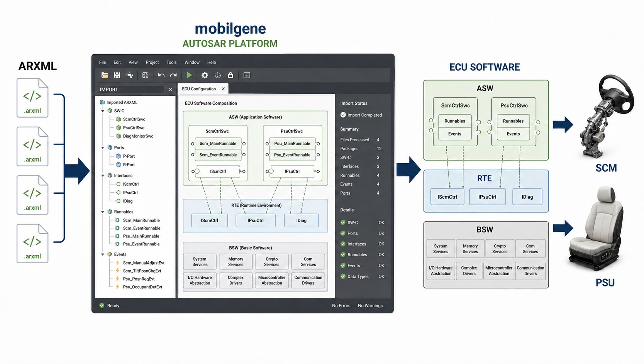
Task: Click the plus-in-square icon in the toolbar
Action: pos(247,75)
